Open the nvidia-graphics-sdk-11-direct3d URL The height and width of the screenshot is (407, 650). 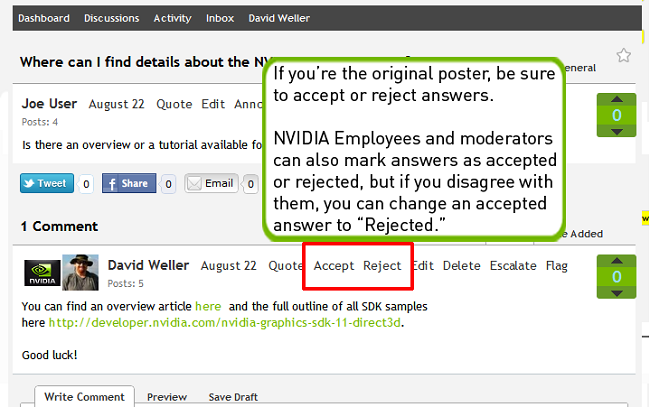point(225,322)
